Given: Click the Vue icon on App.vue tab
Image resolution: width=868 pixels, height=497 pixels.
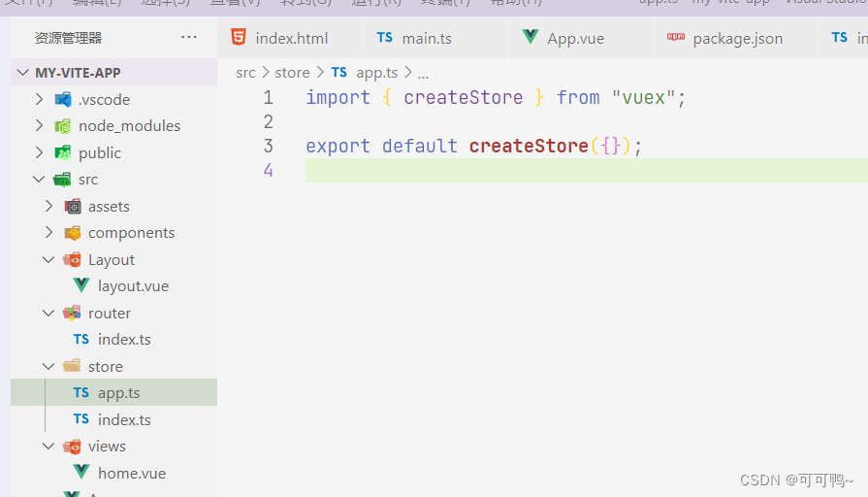Looking at the screenshot, I should tap(530, 37).
